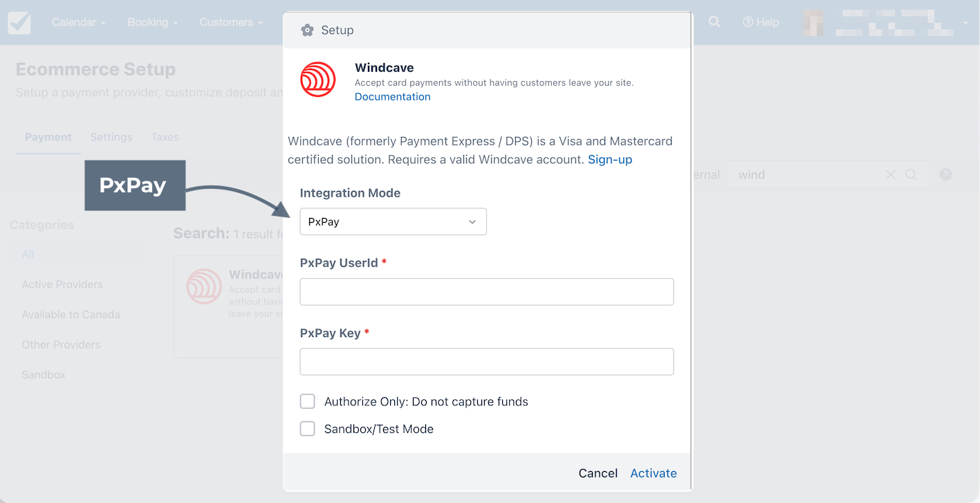Click the Windcave logo in Setup dialog
Viewport: 980px width, 503px height.
(x=318, y=79)
